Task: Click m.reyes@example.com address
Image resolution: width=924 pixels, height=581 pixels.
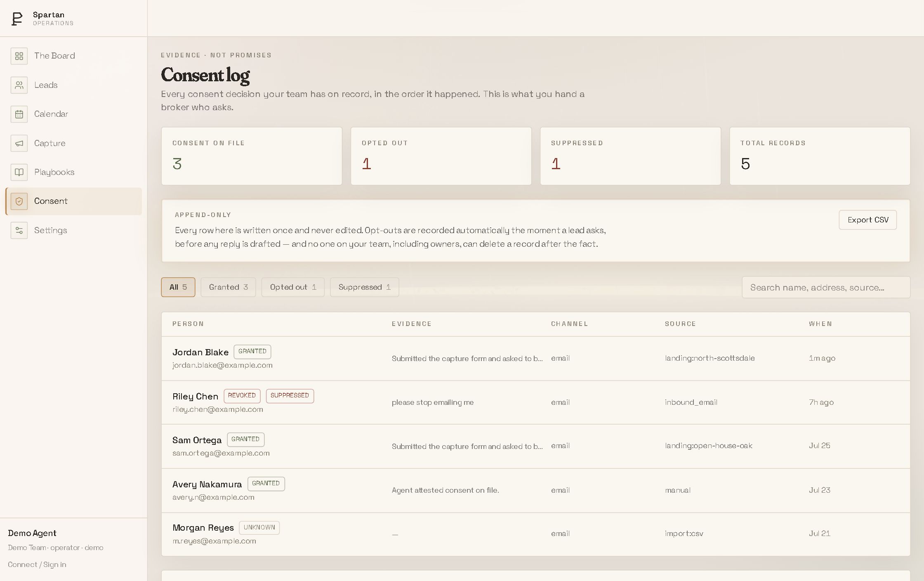Action: (214, 541)
